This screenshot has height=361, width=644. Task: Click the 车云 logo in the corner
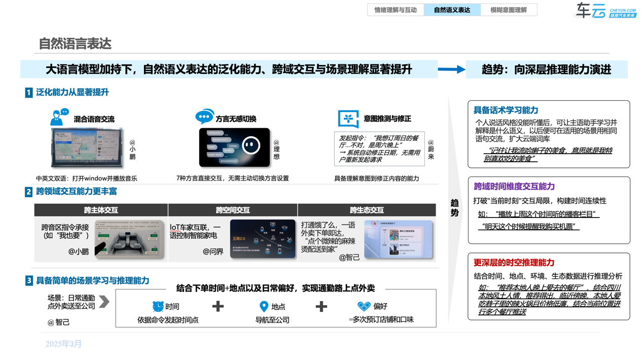click(605, 10)
